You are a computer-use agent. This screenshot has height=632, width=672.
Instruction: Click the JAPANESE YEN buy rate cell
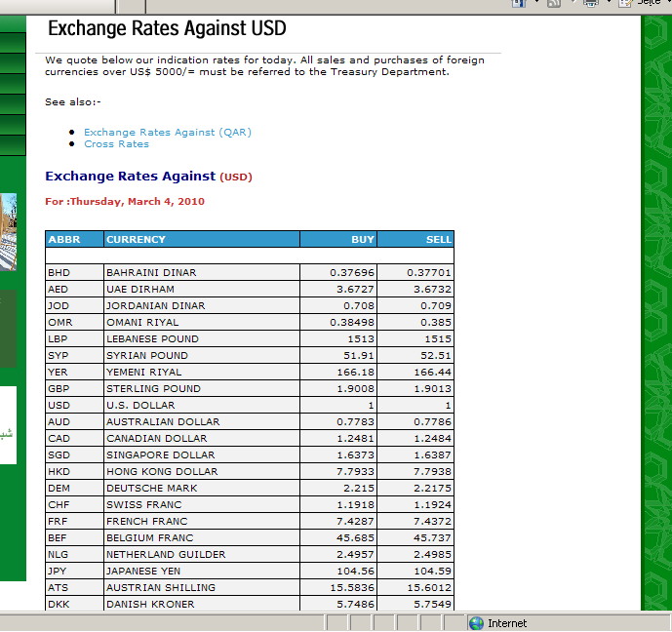click(x=337, y=571)
